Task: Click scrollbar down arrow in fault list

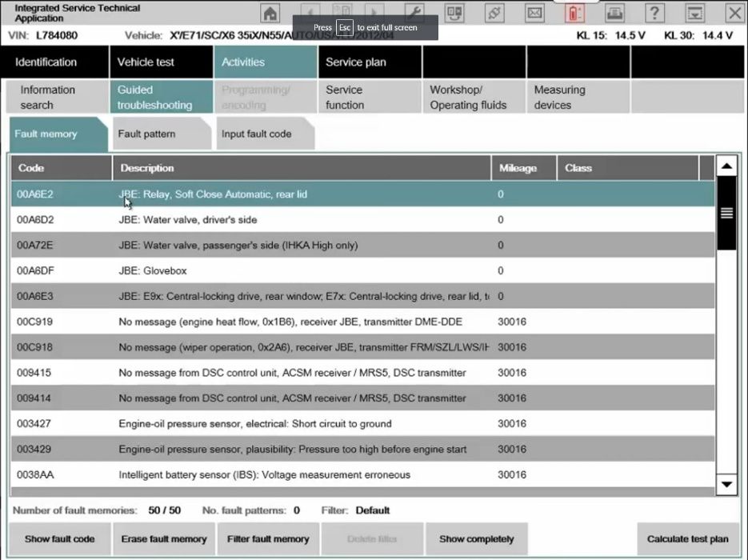Action: click(726, 485)
